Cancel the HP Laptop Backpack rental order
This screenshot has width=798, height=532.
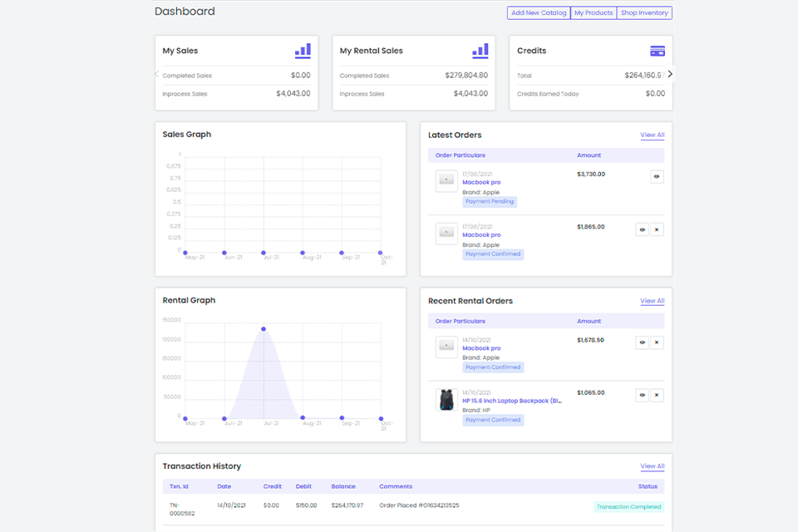click(657, 396)
